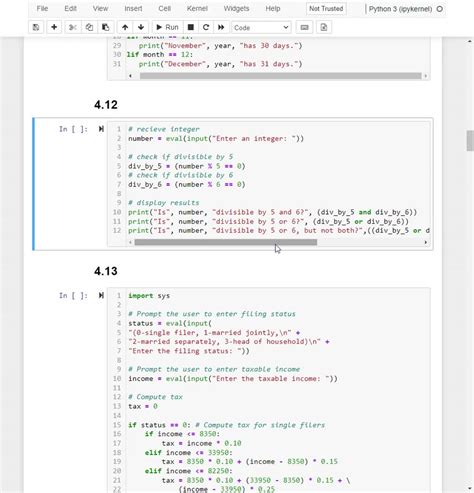Click the 'Enter an integer' input line
Viewport: 474px width, 493px height.
216,139
